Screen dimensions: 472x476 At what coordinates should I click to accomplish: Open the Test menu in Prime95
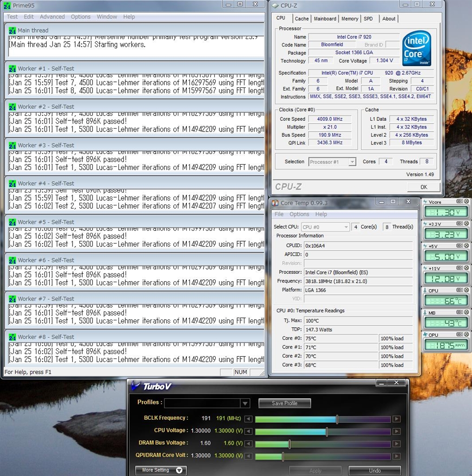12,17
